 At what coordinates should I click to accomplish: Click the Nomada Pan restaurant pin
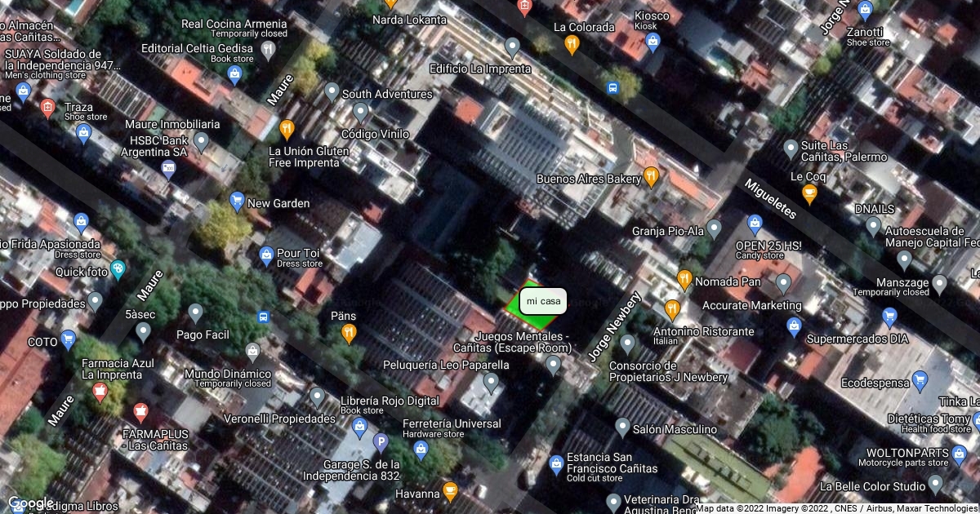tap(684, 280)
